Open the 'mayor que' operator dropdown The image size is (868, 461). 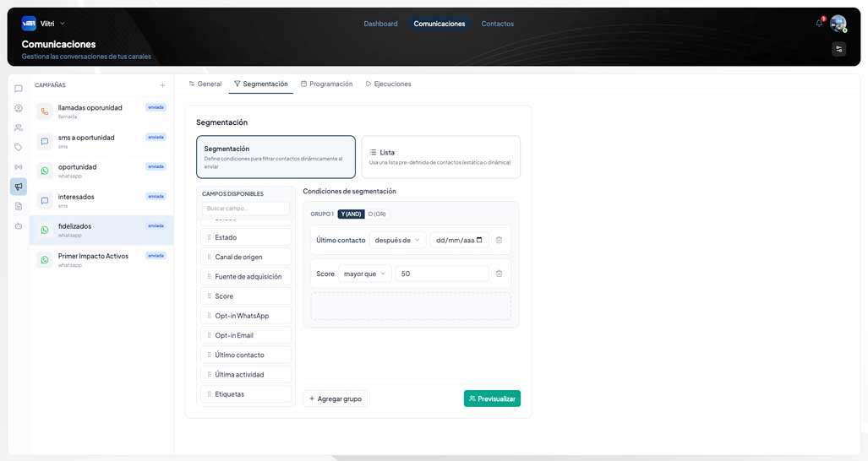[365, 274]
